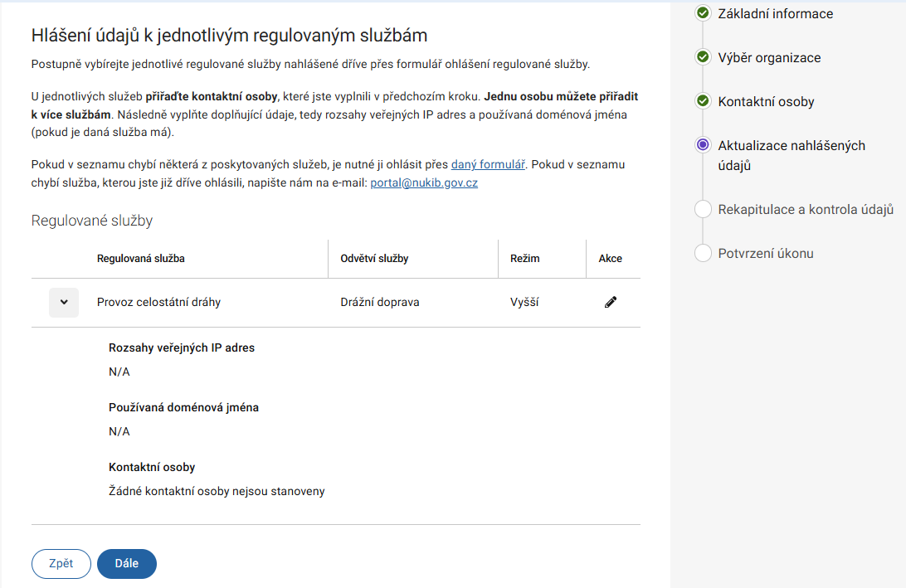Select the Potvrzení úkonu step label
Screen dimensions: 906x588
point(765,253)
